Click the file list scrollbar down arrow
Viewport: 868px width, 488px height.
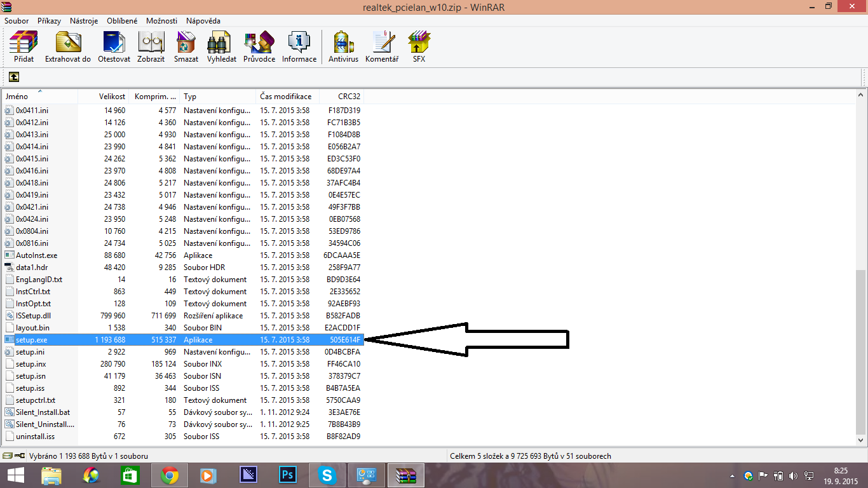pyautogui.click(x=861, y=439)
